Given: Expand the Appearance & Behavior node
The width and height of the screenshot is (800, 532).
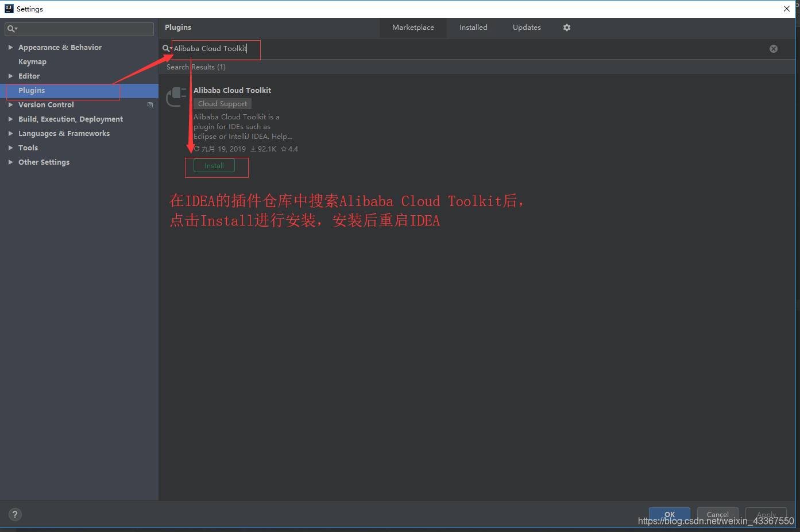Looking at the screenshot, I should pyautogui.click(x=10, y=47).
